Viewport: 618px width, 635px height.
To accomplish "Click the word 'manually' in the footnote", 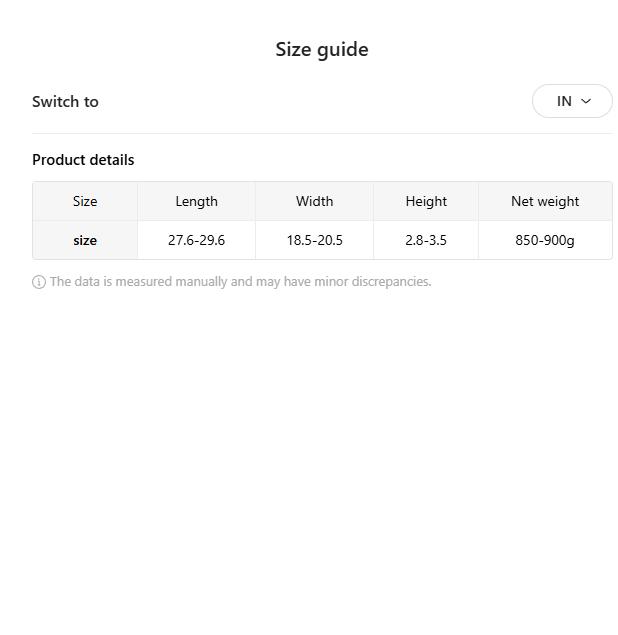I will 198,282.
